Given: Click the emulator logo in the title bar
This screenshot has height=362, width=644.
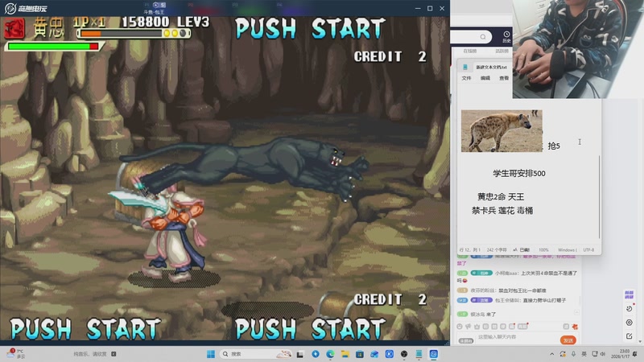Looking at the screenshot, I should (x=26, y=8).
